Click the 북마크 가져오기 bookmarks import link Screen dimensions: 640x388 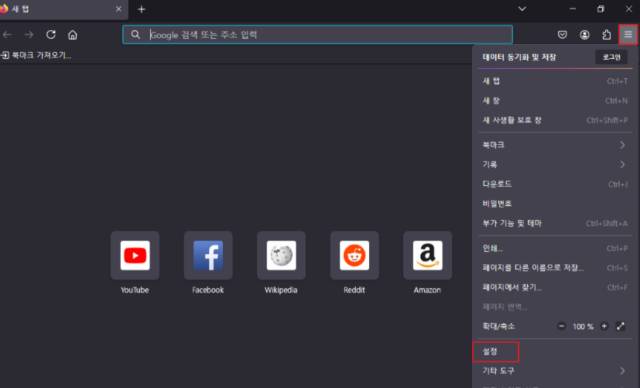pyautogui.click(x=36, y=55)
